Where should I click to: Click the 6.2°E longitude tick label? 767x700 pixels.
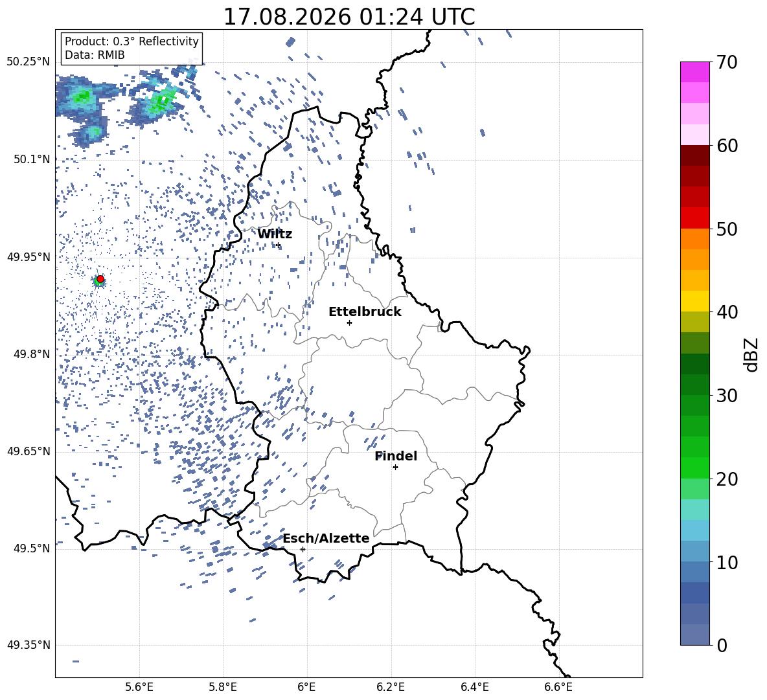[391, 687]
